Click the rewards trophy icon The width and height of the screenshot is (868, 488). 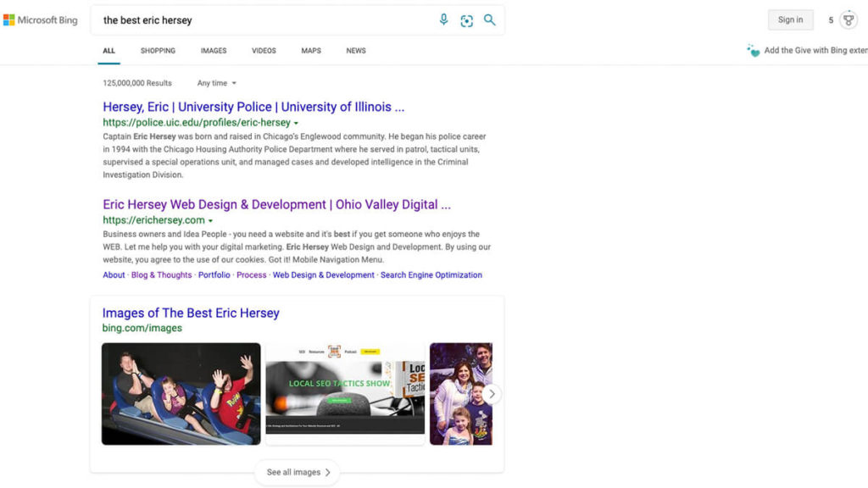coord(849,20)
